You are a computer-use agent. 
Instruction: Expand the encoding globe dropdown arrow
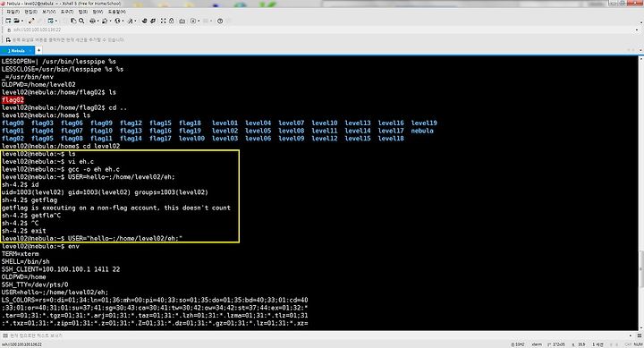123,21
